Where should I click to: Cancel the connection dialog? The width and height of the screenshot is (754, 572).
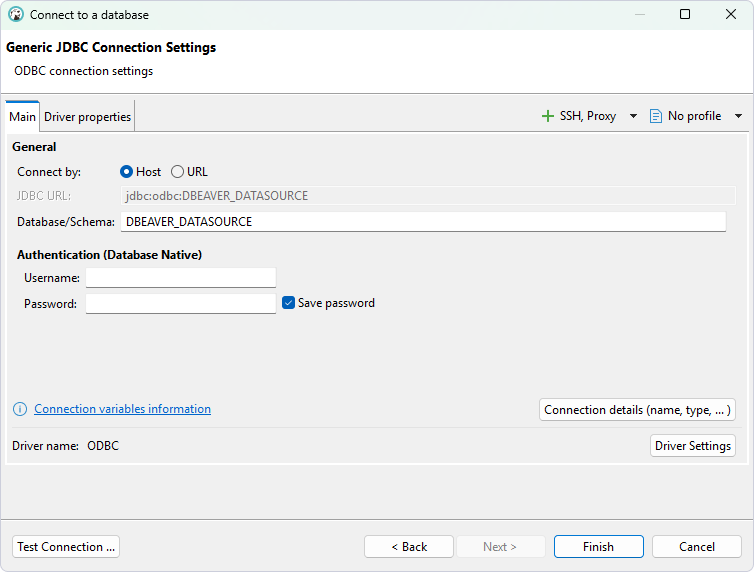[x=697, y=547]
